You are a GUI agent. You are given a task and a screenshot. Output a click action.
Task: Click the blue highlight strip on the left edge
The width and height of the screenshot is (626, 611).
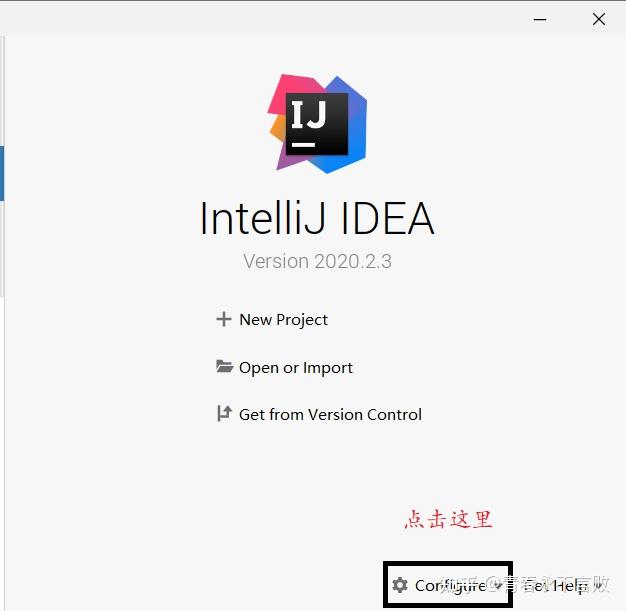(2, 173)
